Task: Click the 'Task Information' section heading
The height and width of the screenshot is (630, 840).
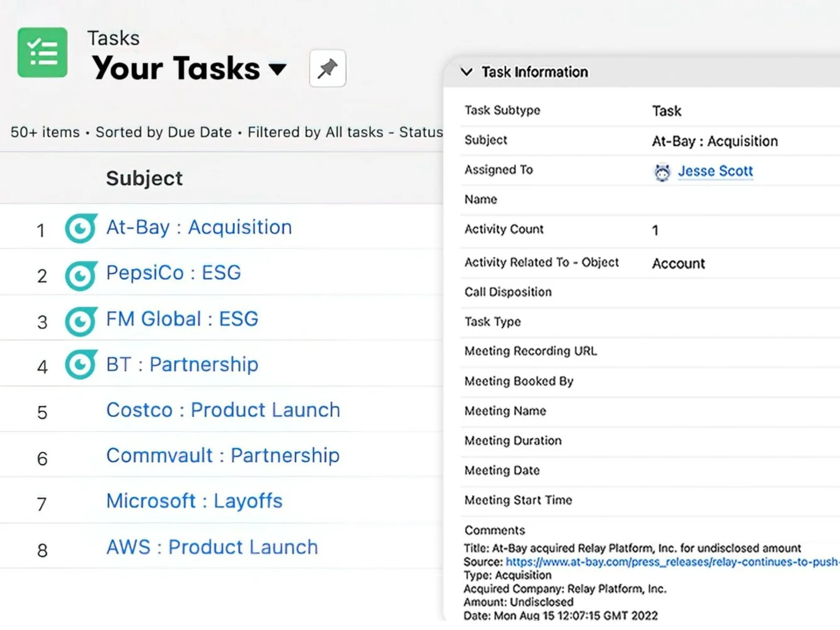Action: [534, 72]
